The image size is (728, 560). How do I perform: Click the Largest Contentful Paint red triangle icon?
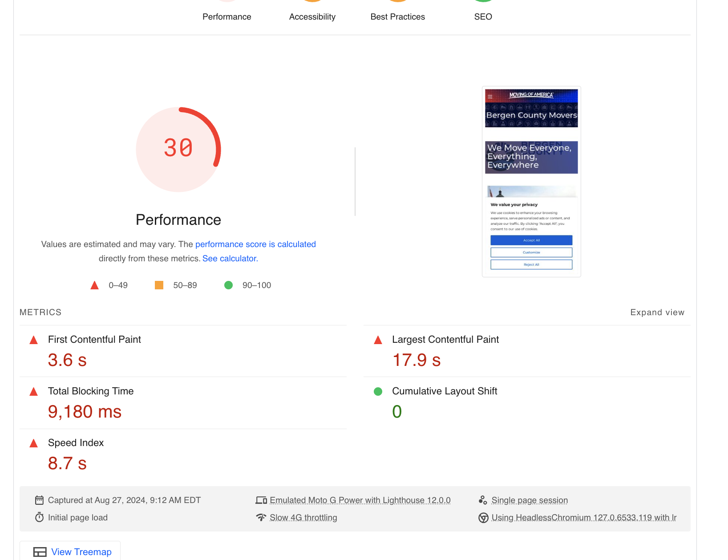coord(378,340)
